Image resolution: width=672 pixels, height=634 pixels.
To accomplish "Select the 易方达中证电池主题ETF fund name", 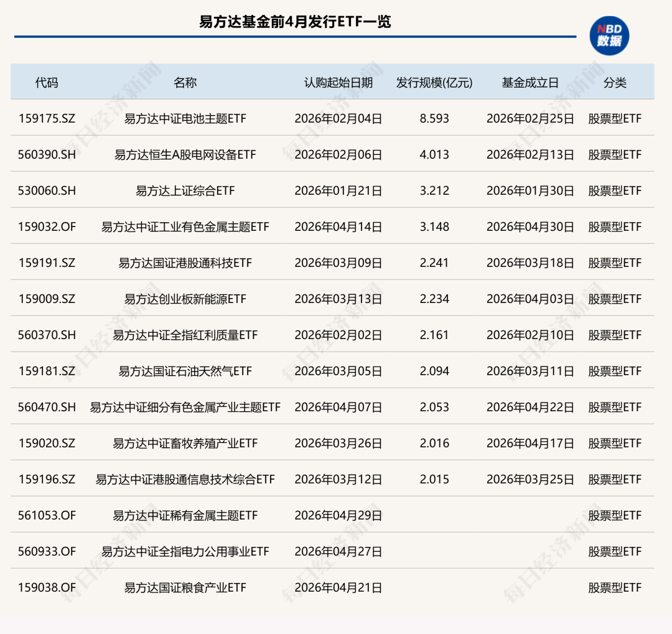I will click(x=185, y=118).
